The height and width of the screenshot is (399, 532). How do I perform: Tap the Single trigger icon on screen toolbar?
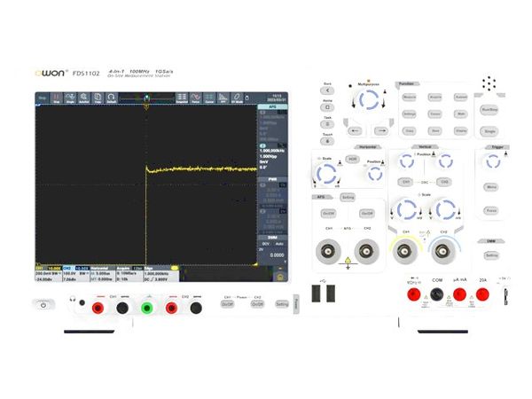tap(70, 98)
